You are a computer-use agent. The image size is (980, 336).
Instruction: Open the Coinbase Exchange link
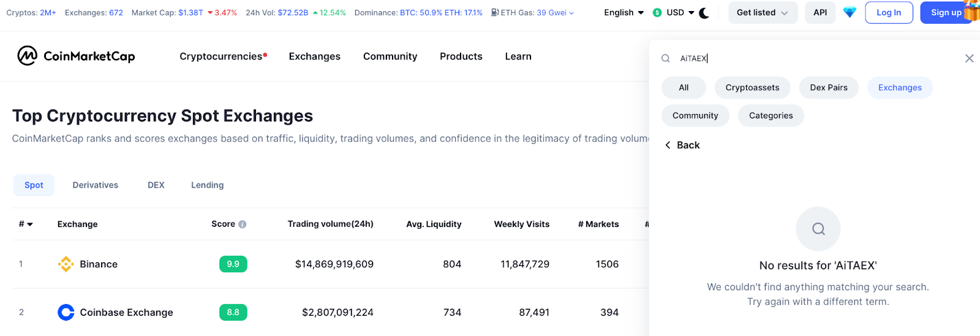[127, 313]
